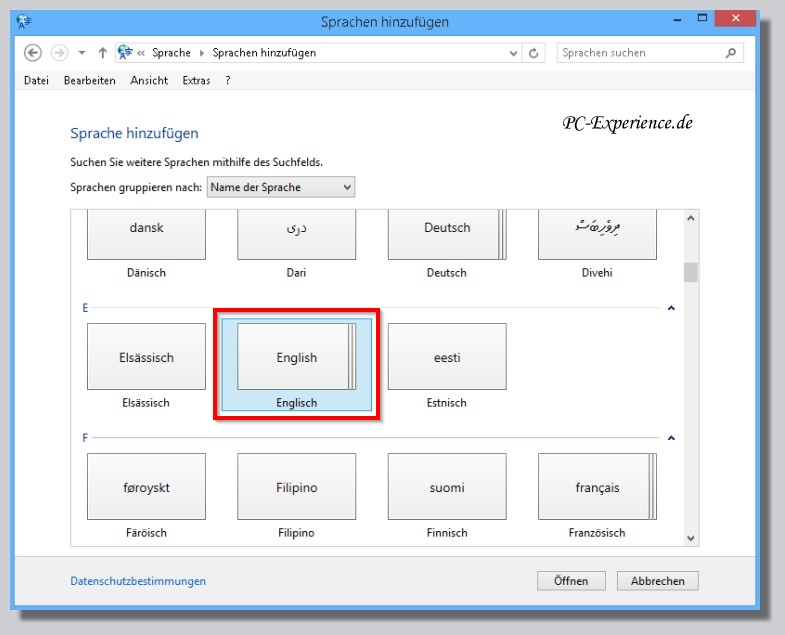The height and width of the screenshot is (635, 785).
Task: Click the Up one level arrow
Action: (102, 53)
